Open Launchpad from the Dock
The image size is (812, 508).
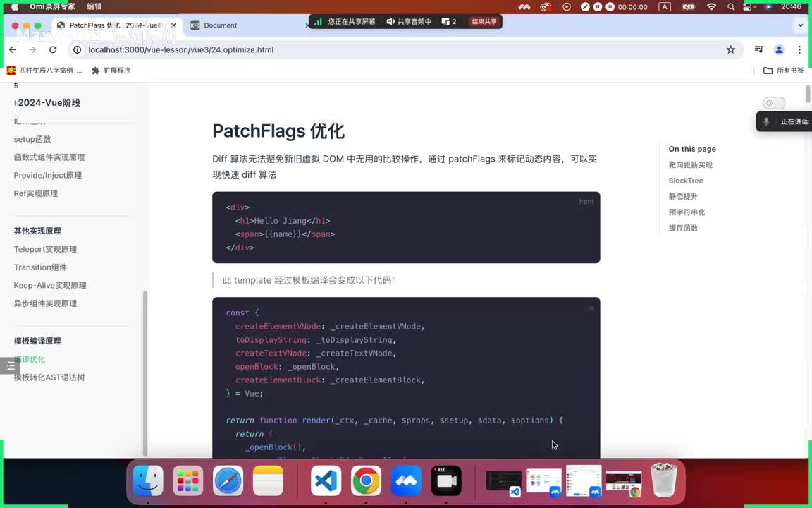[x=187, y=480]
